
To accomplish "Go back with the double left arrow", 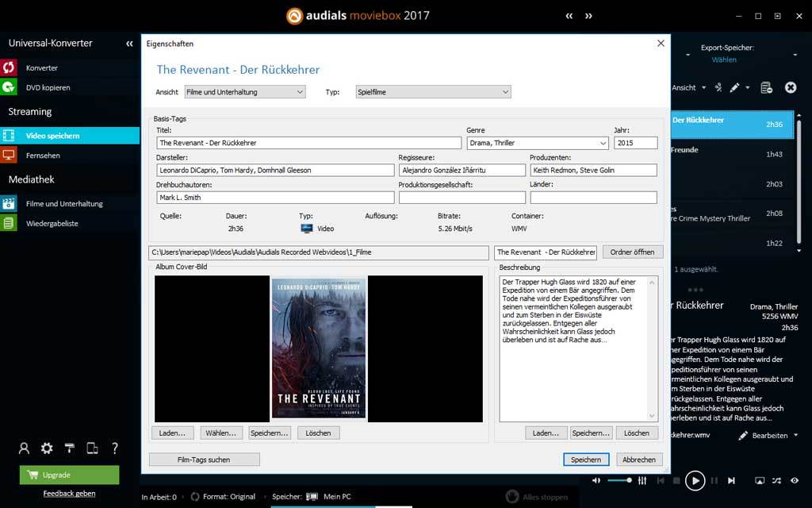I will point(569,16).
